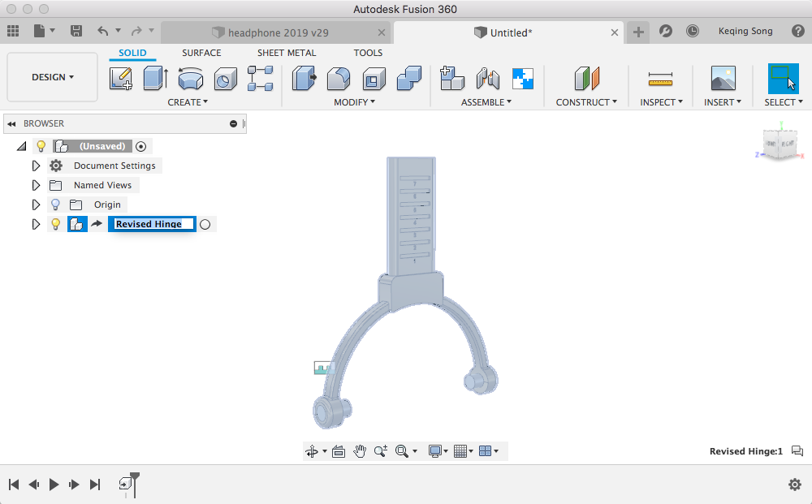Select the Revolve tool
Image resolution: width=812 pixels, height=504 pixels.
point(191,79)
